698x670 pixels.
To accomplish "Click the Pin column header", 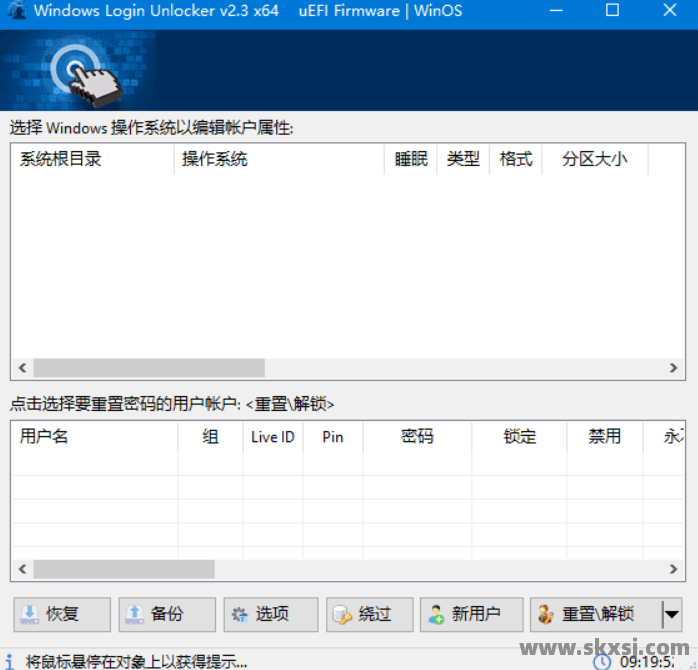I will tap(333, 436).
